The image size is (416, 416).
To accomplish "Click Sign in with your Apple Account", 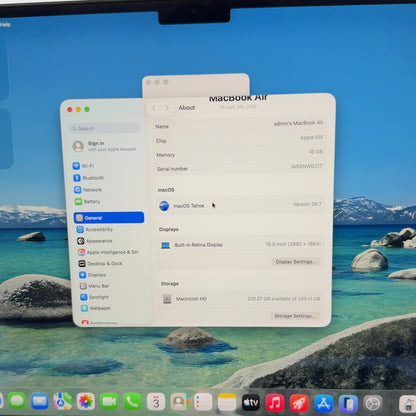I will click(x=105, y=146).
